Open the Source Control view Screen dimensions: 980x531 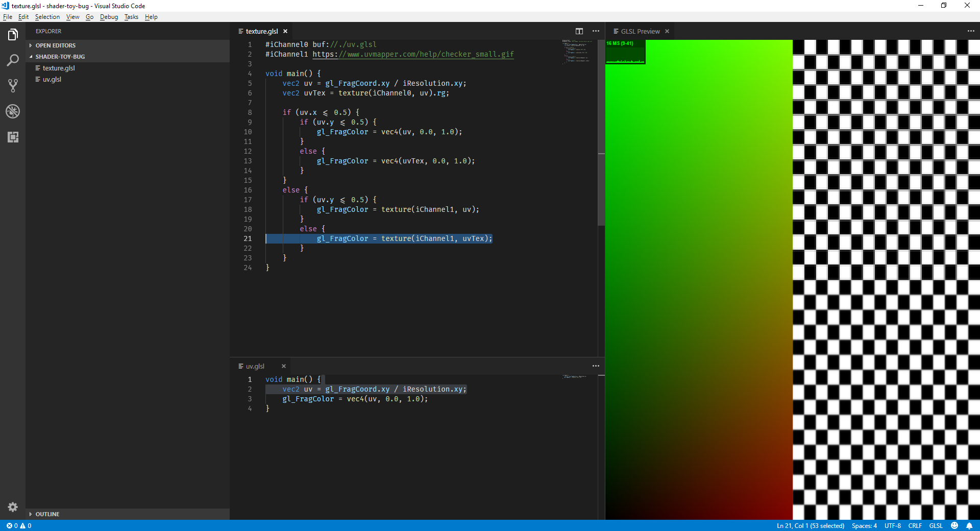13,86
